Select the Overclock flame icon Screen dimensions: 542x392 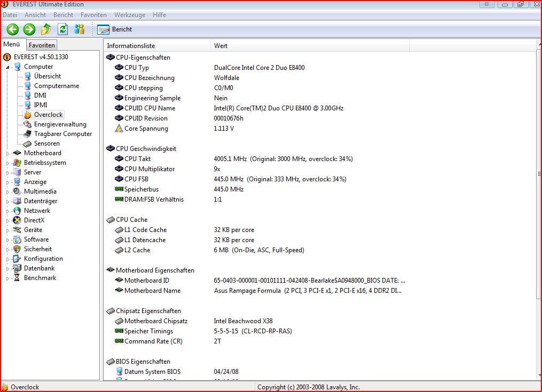pos(28,115)
